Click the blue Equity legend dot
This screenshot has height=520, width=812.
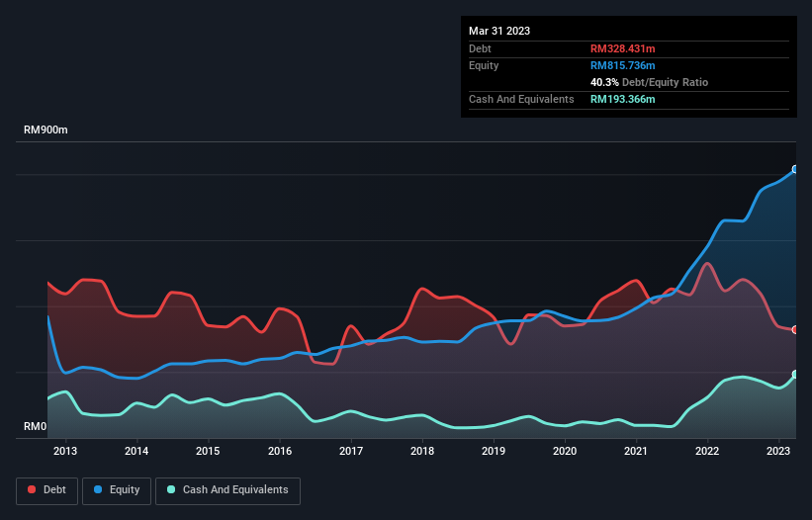click(98, 489)
